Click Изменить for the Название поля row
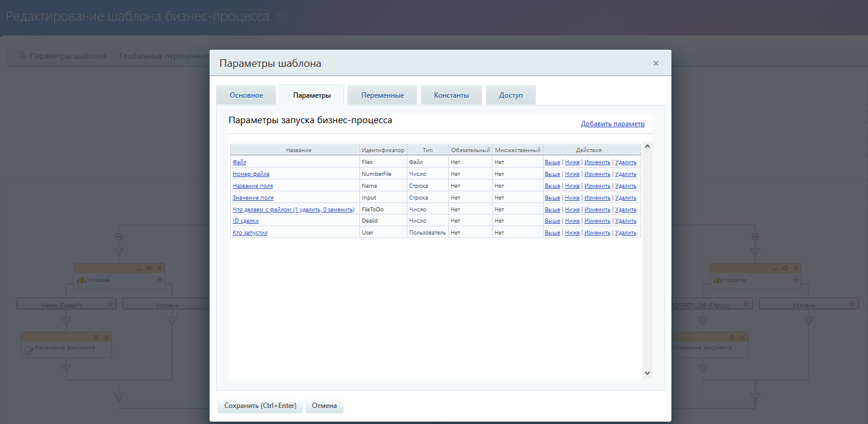Viewport: 868px width, 424px height. pos(597,186)
